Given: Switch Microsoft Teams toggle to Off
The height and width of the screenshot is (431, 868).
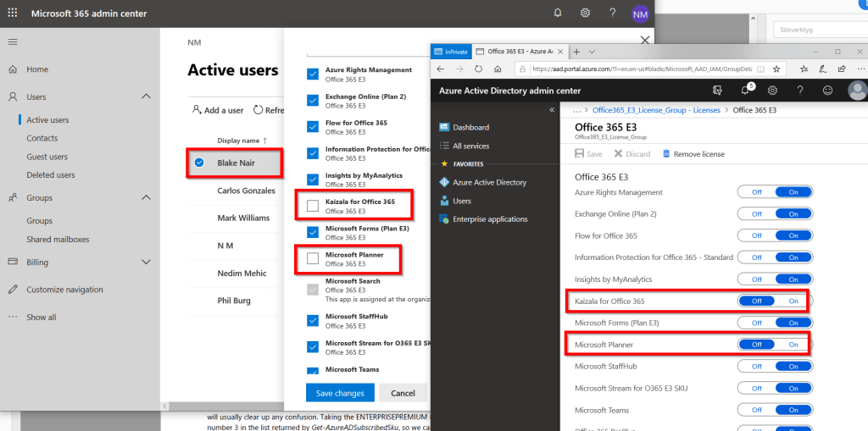Looking at the screenshot, I should pos(756,410).
